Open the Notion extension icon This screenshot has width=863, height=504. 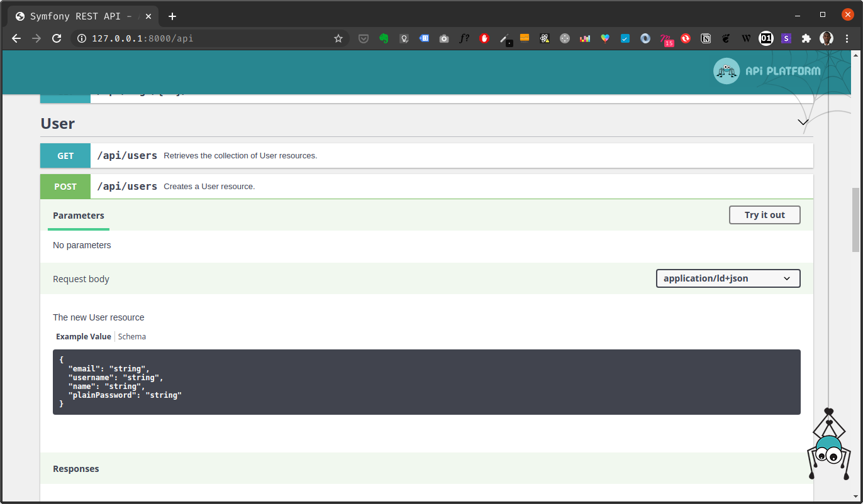pos(706,38)
